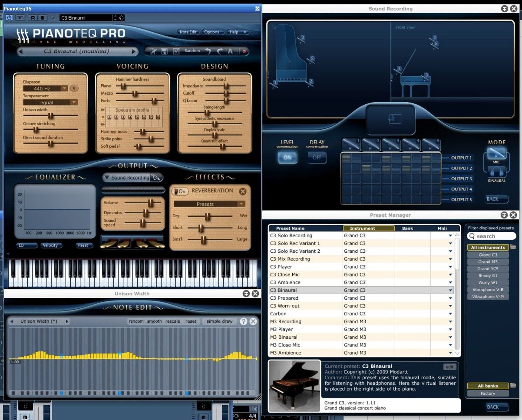This screenshot has height=420, width=522.
Task: Toggle the R read automation button
Action: coord(33,18)
